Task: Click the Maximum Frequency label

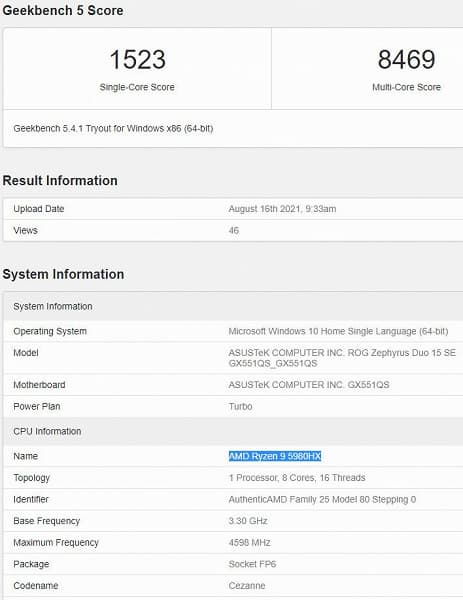Action: (x=56, y=543)
